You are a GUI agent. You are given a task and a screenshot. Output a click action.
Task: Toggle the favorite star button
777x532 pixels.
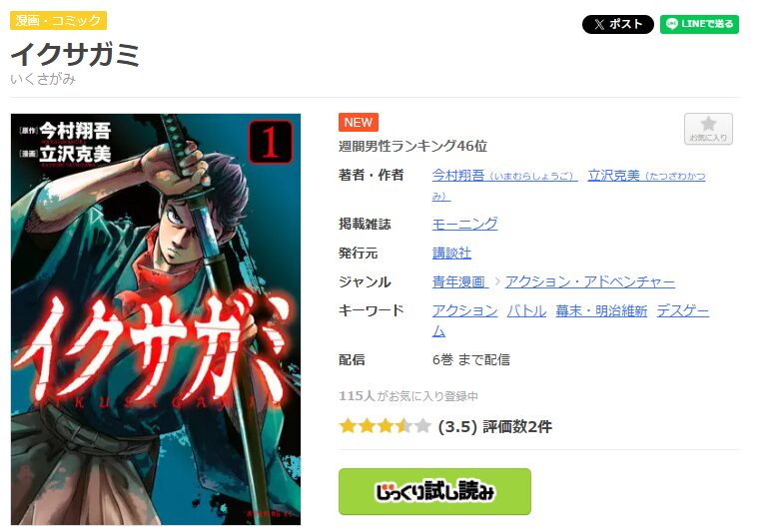tap(708, 129)
